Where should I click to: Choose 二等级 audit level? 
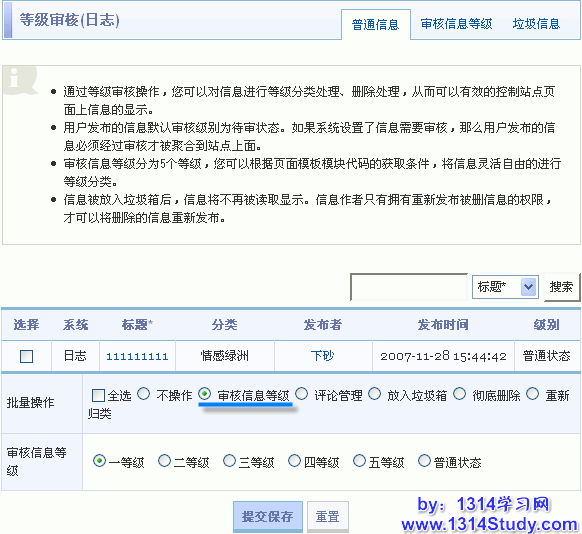(164, 461)
